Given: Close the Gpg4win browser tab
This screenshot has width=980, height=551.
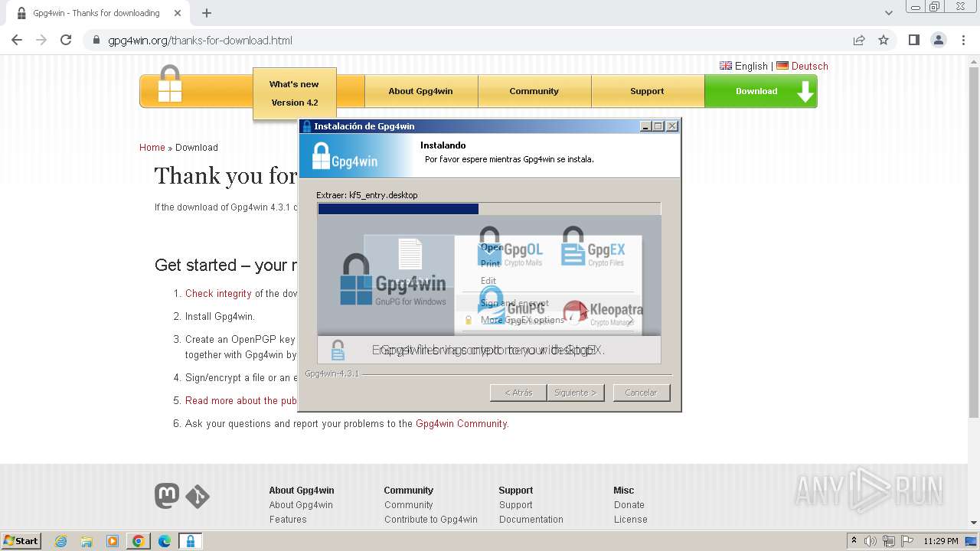Looking at the screenshot, I should (178, 13).
